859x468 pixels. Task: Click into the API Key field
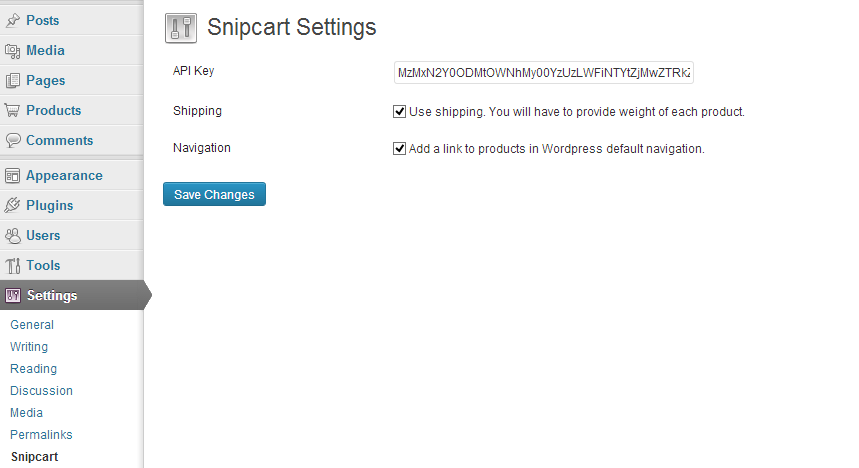click(x=543, y=73)
